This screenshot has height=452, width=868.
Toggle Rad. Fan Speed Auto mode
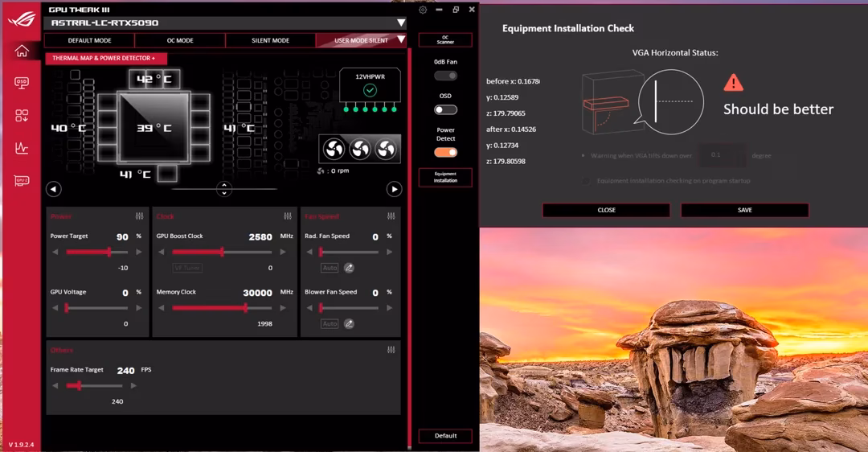[330, 268]
